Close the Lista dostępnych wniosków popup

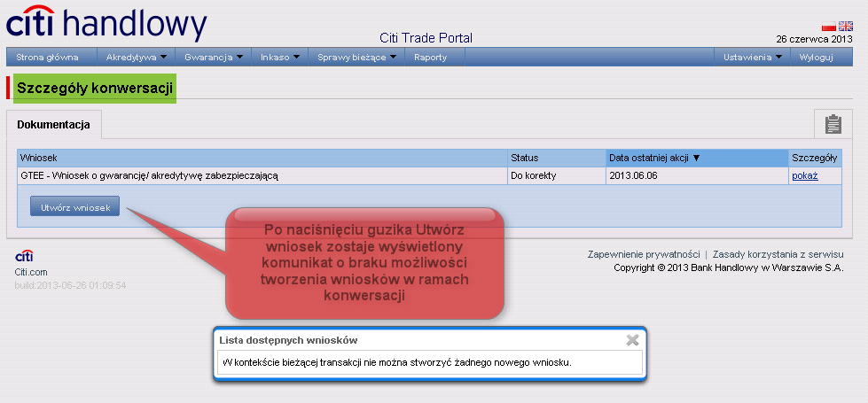pyautogui.click(x=632, y=340)
